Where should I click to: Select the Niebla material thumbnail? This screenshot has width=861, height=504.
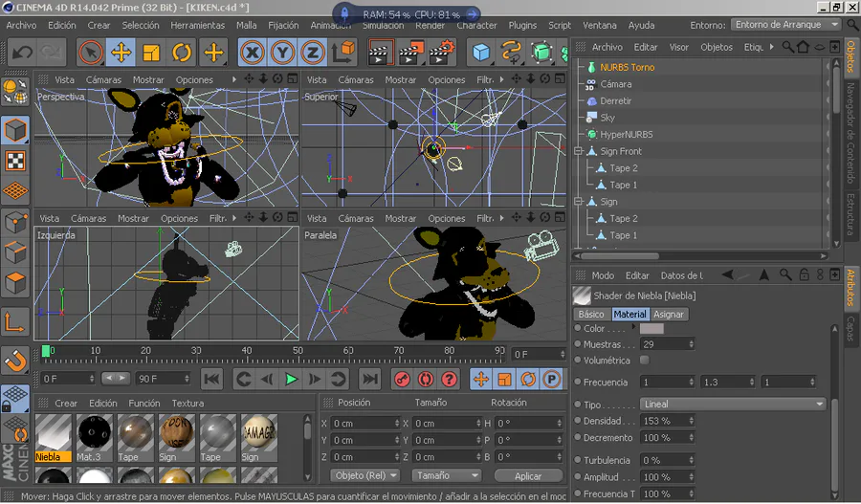pyautogui.click(x=54, y=438)
